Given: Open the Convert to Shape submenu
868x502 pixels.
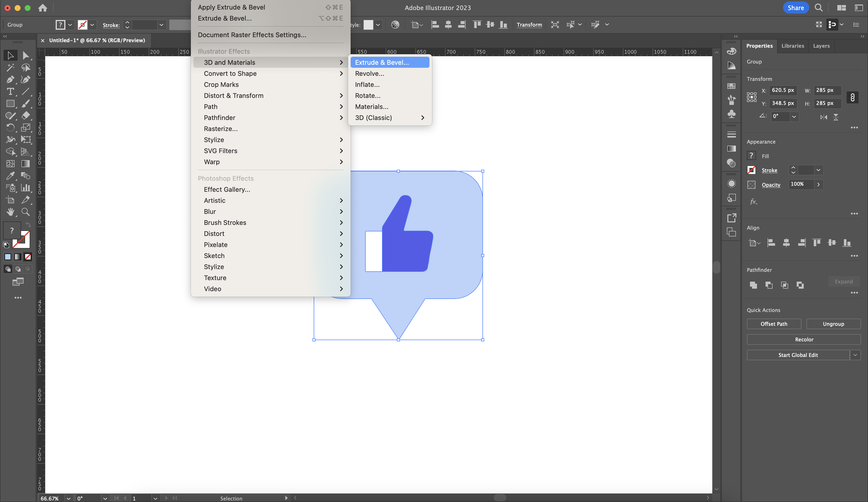Looking at the screenshot, I should [x=270, y=73].
